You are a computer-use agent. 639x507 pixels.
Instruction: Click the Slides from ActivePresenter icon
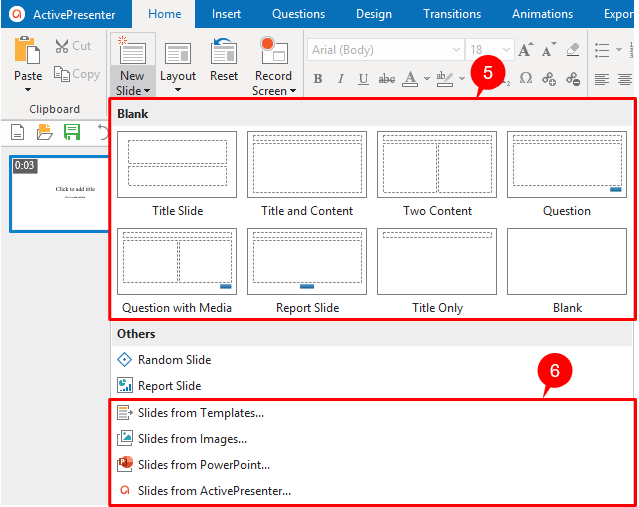tap(125, 490)
